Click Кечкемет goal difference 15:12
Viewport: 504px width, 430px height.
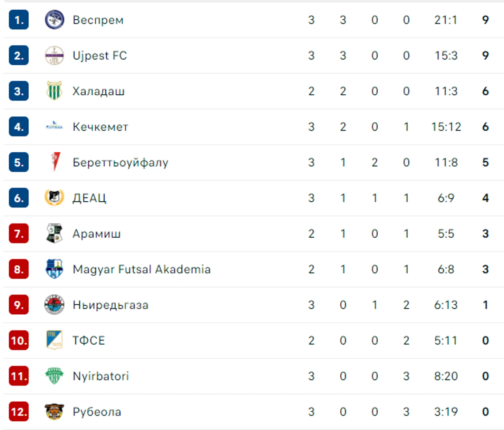[x=446, y=127]
